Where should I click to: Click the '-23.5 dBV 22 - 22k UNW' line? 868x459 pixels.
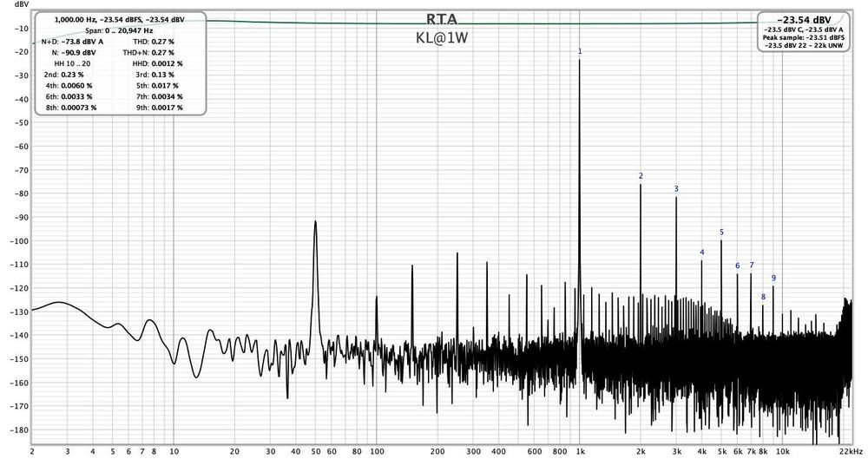(x=803, y=45)
